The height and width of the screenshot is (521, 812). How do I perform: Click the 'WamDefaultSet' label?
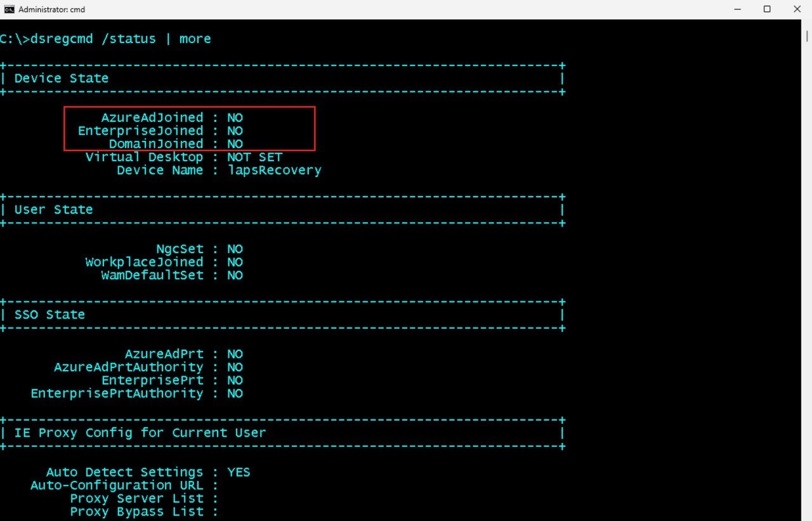point(152,275)
